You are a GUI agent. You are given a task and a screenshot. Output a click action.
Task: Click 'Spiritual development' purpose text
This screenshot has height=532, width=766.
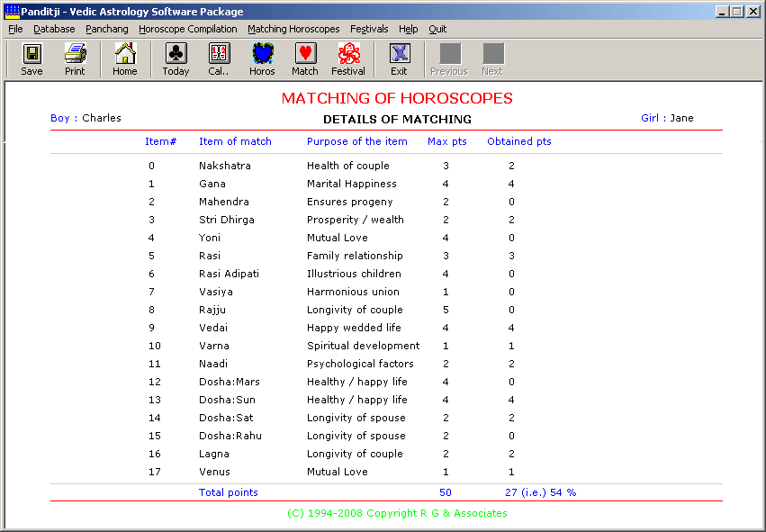coord(364,346)
